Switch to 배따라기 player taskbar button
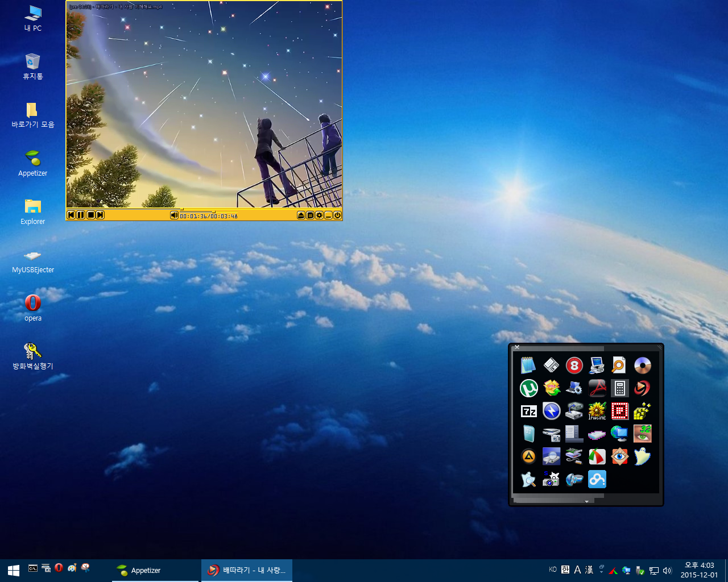The width and height of the screenshot is (728, 582). [247, 570]
